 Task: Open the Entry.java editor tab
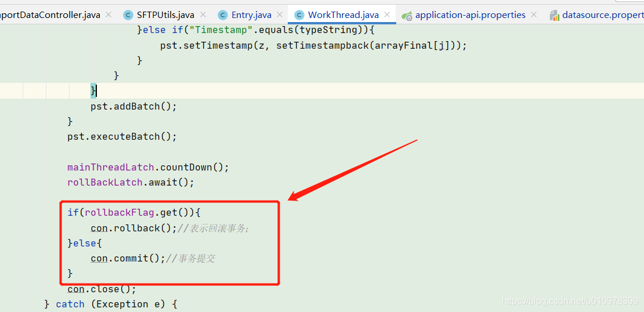251,15
